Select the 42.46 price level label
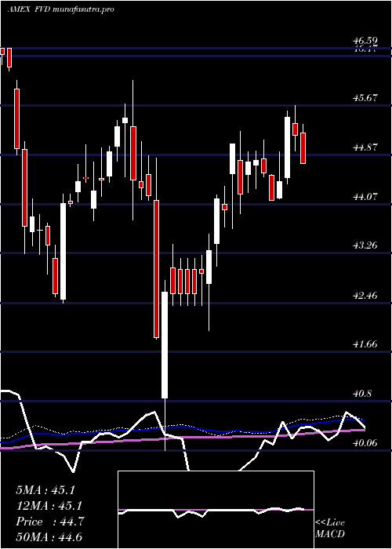This screenshot has height=549, width=392. point(365,295)
